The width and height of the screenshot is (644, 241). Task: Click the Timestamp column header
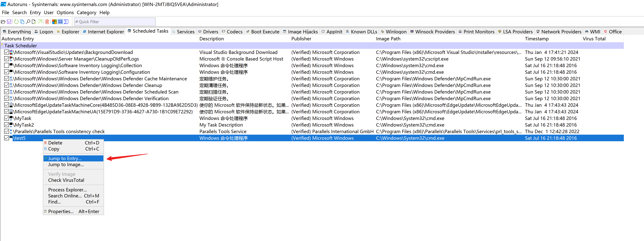(x=536, y=39)
